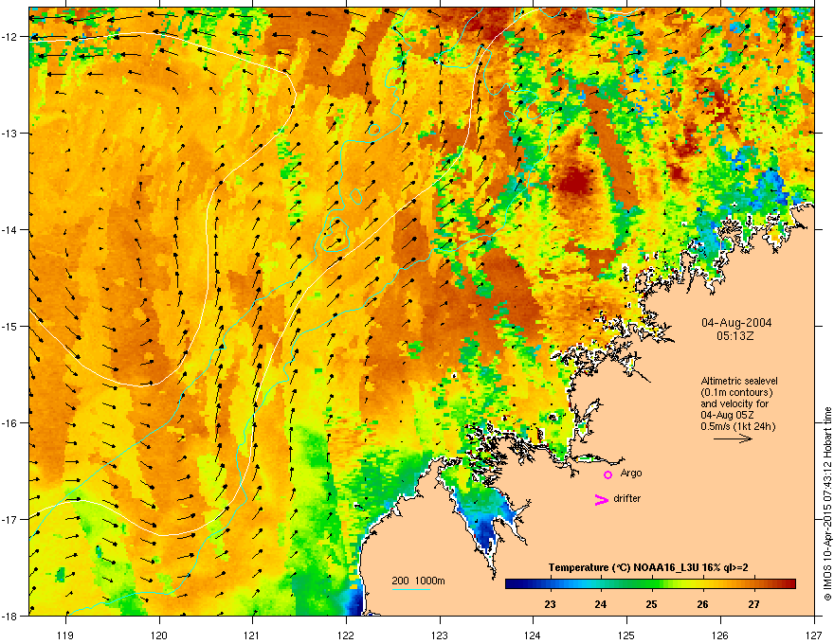This screenshot has height=644, width=834.
Task: Click colorbar tick label 23
Action: (x=550, y=604)
